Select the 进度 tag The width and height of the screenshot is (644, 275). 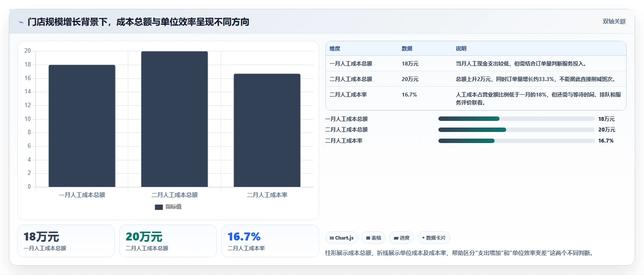pos(402,238)
